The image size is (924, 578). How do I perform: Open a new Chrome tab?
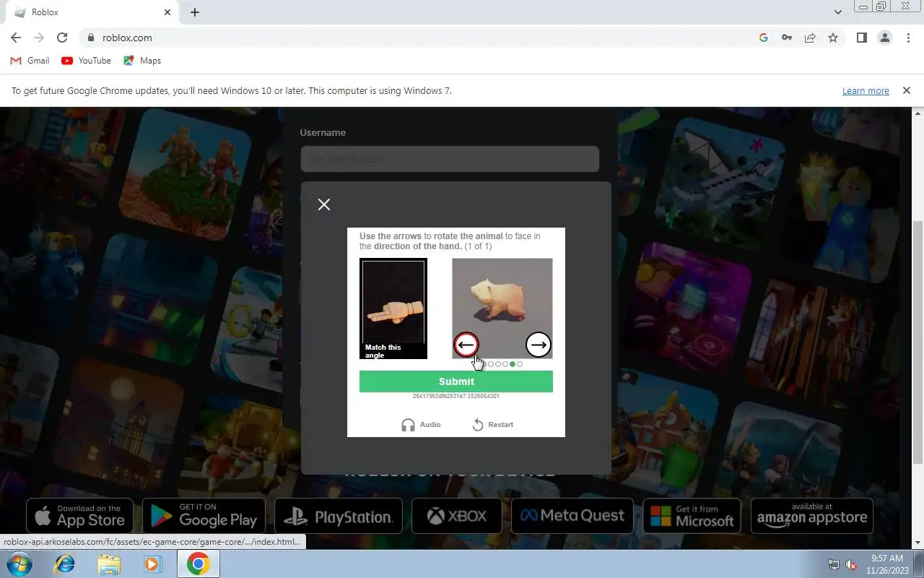[x=195, y=12]
